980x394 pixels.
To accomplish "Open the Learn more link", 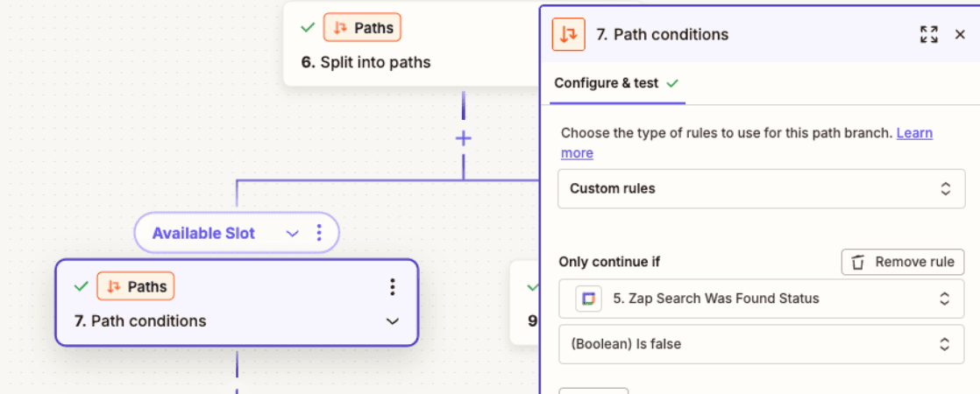I will (x=747, y=143).
